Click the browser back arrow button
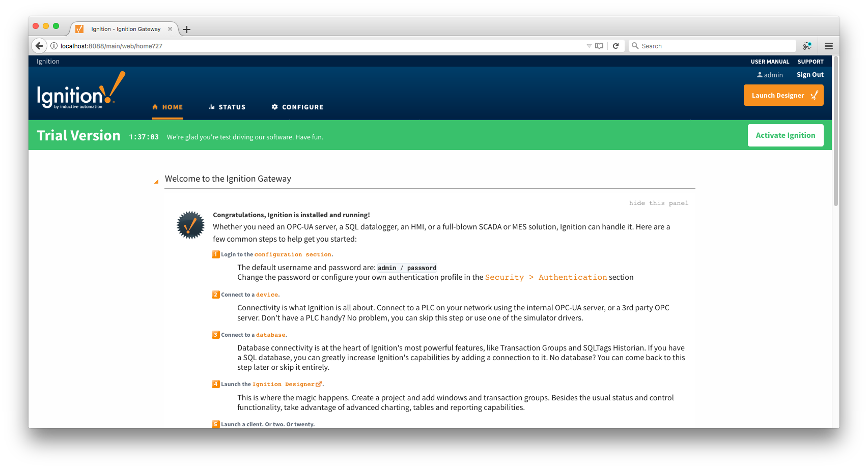 [39, 46]
